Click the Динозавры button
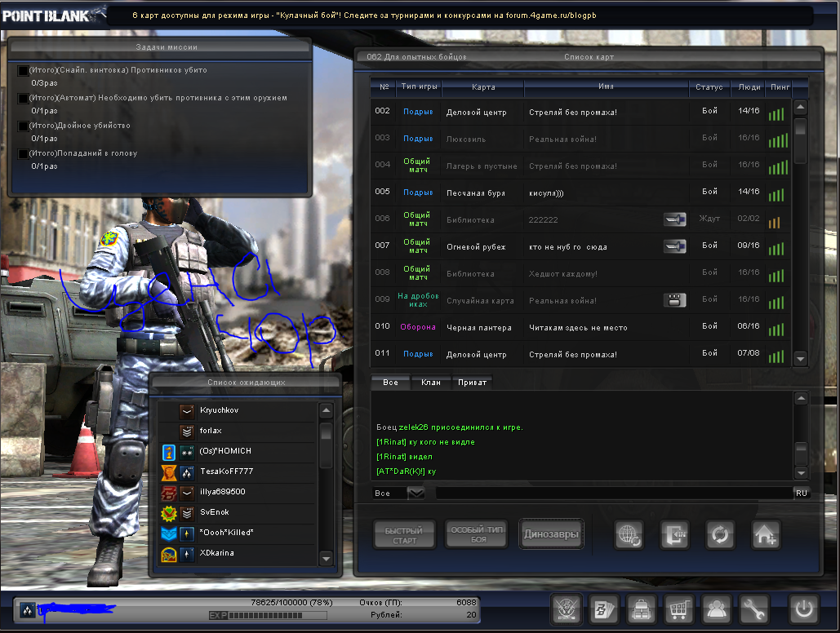 point(551,534)
